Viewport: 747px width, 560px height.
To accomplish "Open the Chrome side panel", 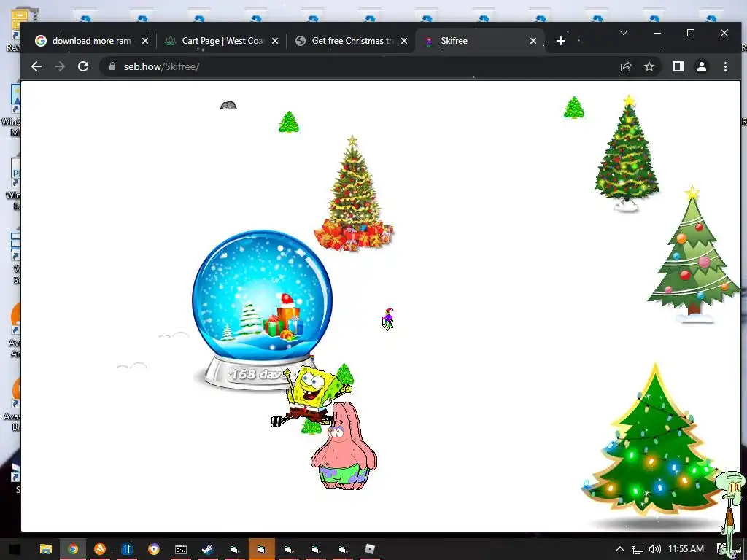I will (x=678, y=66).
